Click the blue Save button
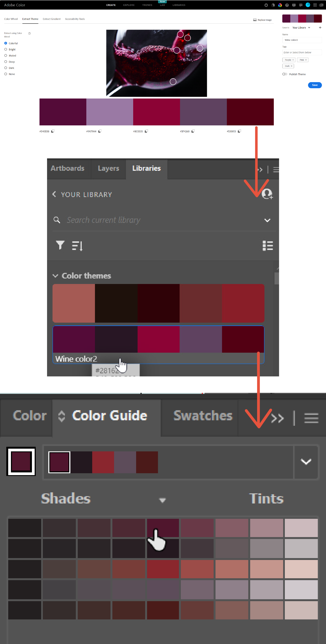 (315, 85)
